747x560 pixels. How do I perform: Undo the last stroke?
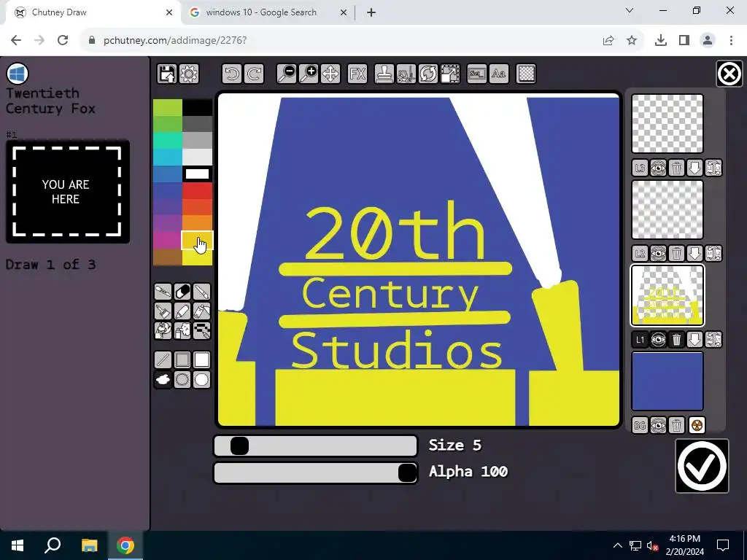(x=232, y=74)
